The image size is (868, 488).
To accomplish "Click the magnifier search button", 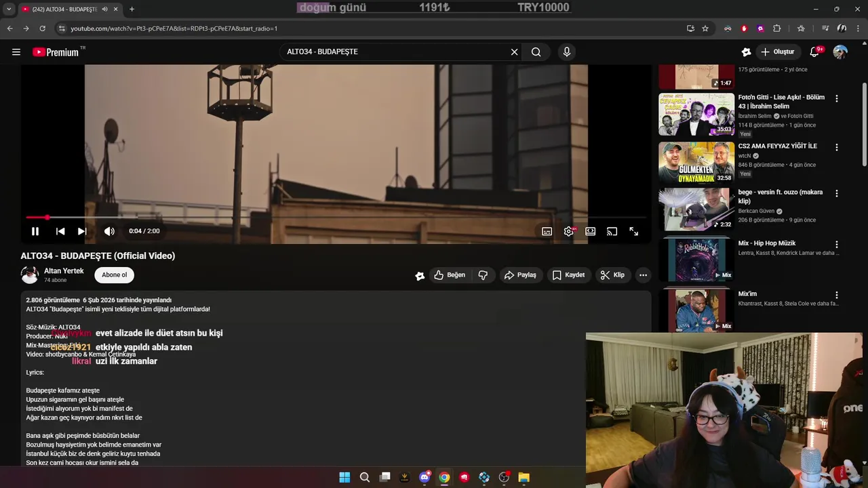I will 536,52.
